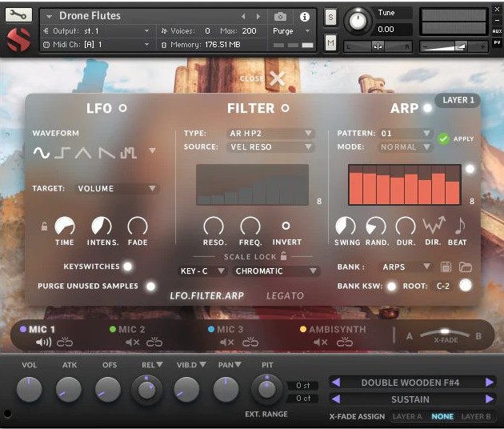The image size is (504, 429).
Task: Select the random LFO waveform
Action: pyautogui.click(x=128, y=153)
